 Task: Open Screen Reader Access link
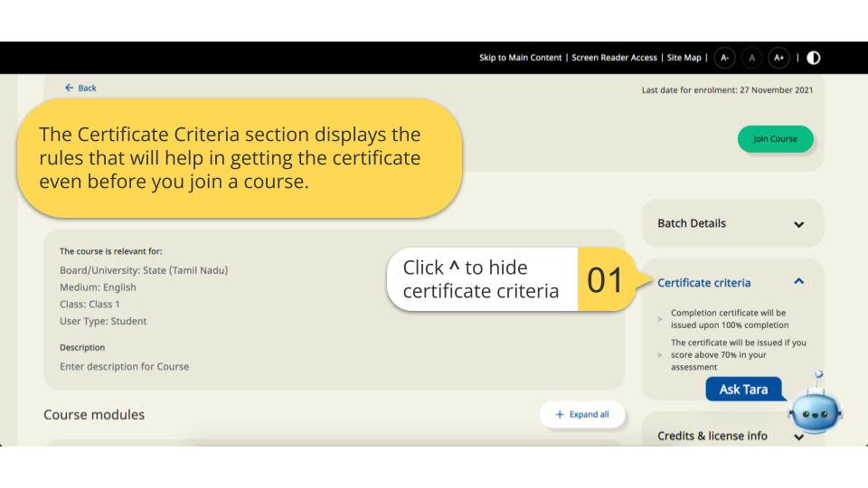pyautogui.click(x=614, y=58)
